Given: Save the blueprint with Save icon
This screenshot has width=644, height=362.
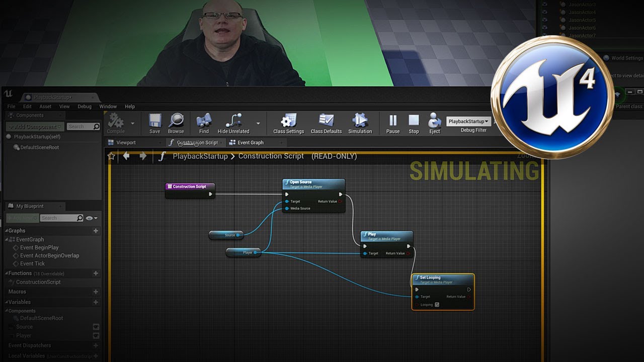Looking at the screenshot, I should (155, 121).
